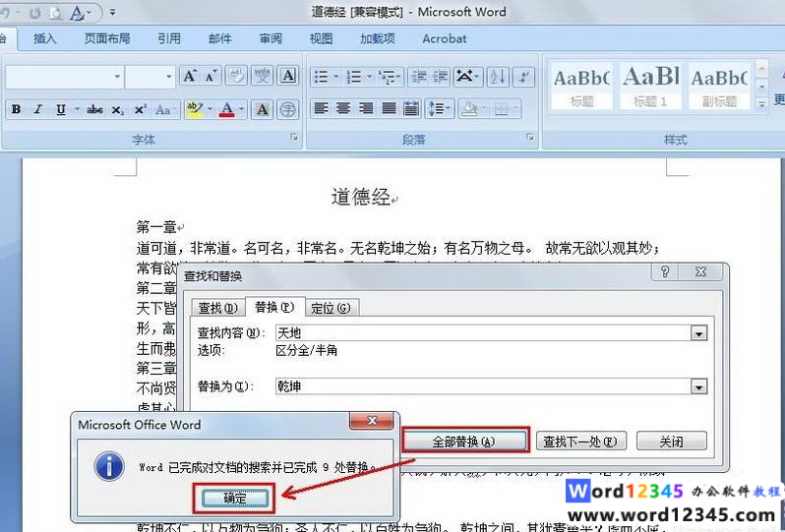Toggle italic formatting

[x=38, y=109]
